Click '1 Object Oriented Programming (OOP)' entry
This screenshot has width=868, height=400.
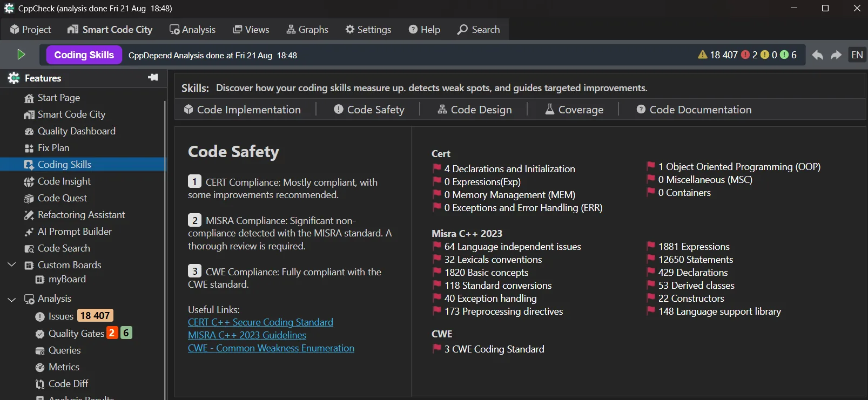tap(739, 167)
